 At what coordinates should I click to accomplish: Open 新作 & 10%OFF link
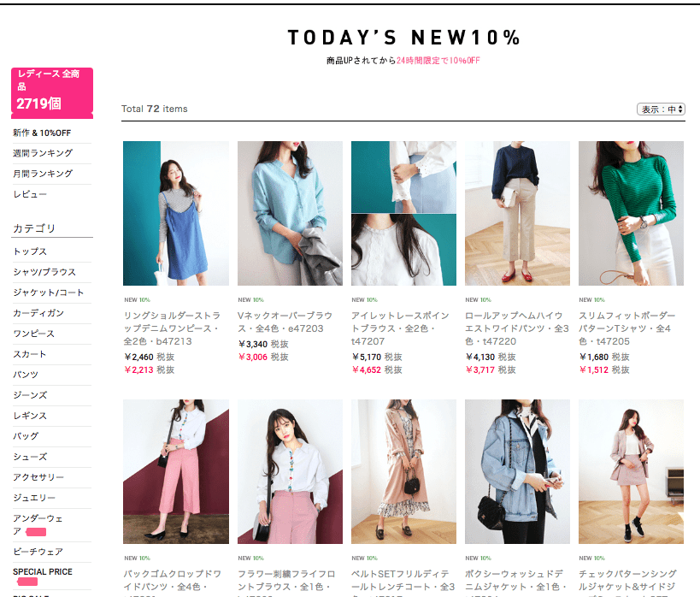point(42,133)
